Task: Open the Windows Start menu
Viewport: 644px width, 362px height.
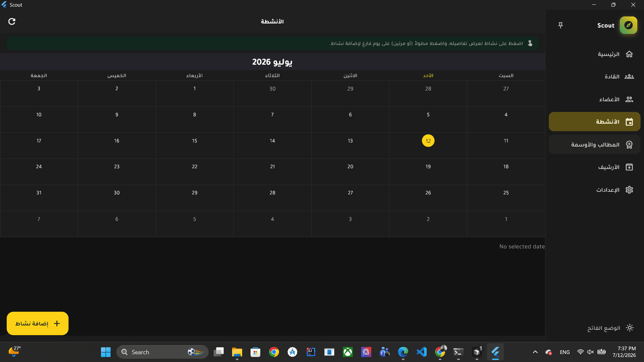Action: (106, 352)
